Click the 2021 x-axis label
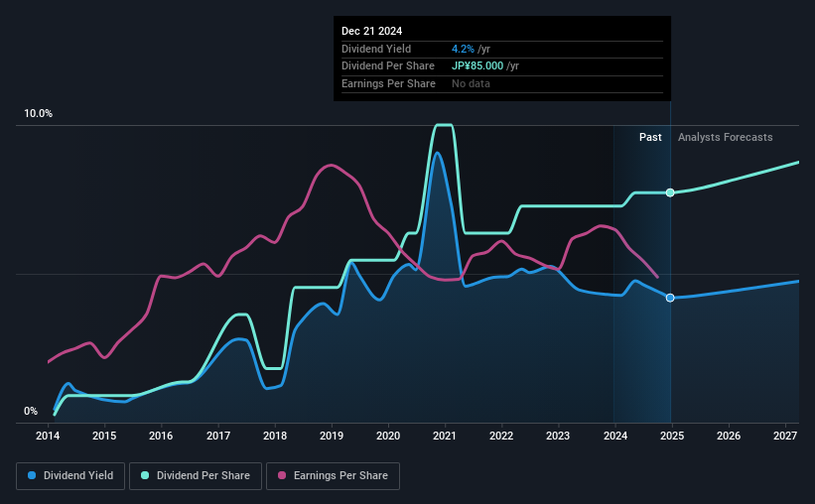This screenshot has width=815, height=504. [445, 436]
